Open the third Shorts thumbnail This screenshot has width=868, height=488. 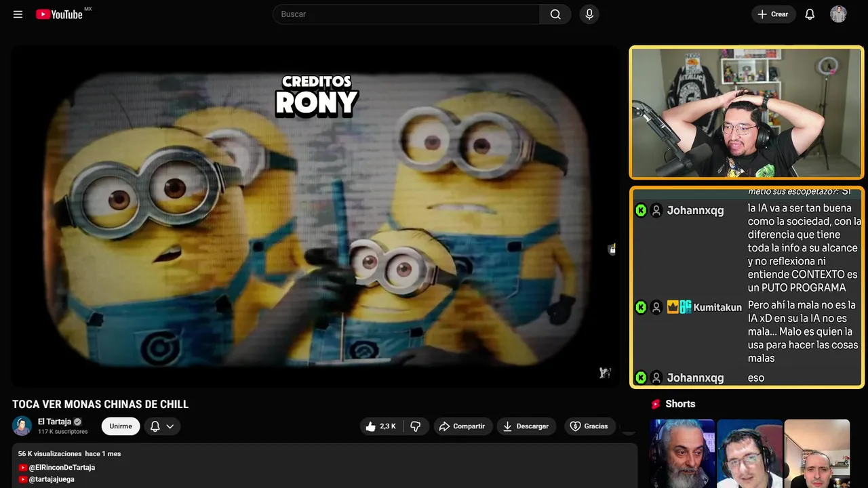[x=816, y=453]
